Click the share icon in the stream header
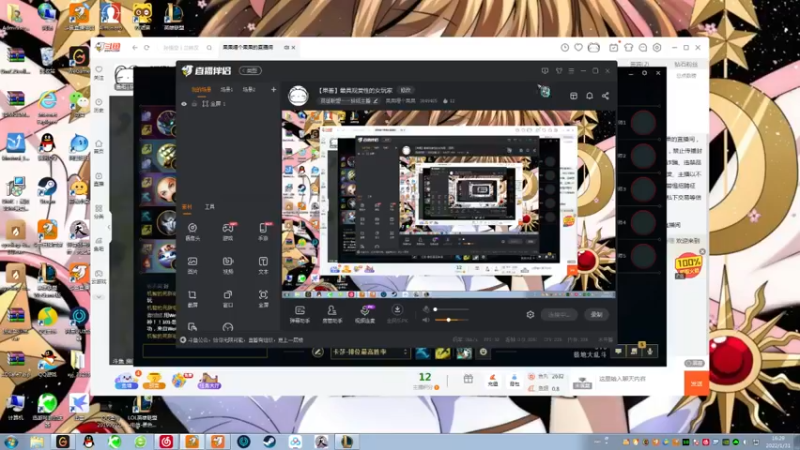 tap(605, 96)
